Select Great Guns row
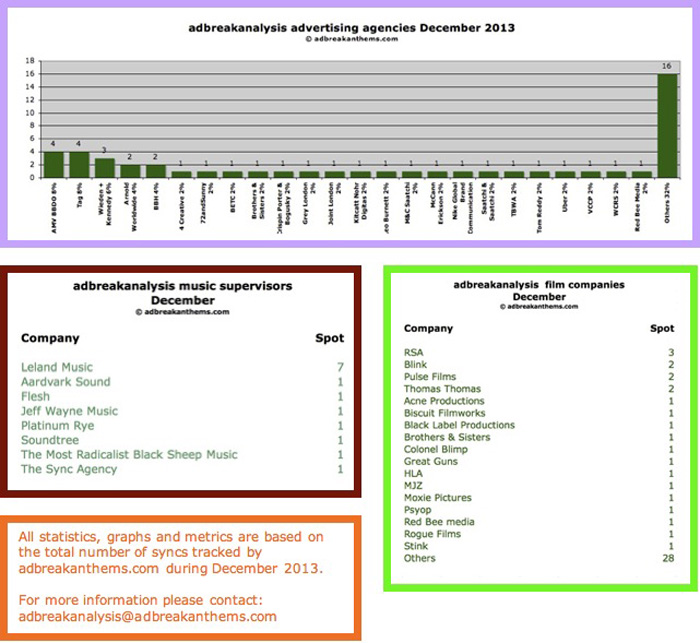700x643 pixels. tap(539, 461)
